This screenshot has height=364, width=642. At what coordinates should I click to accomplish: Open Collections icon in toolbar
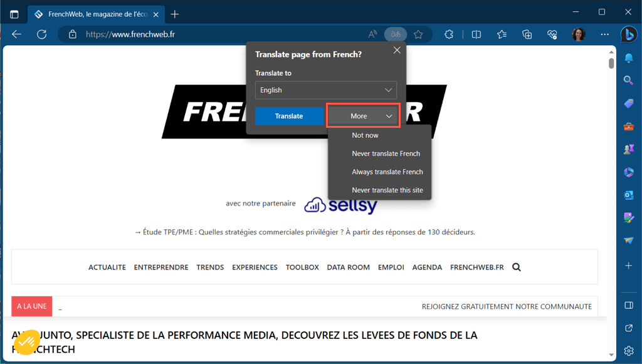(527, 34)
